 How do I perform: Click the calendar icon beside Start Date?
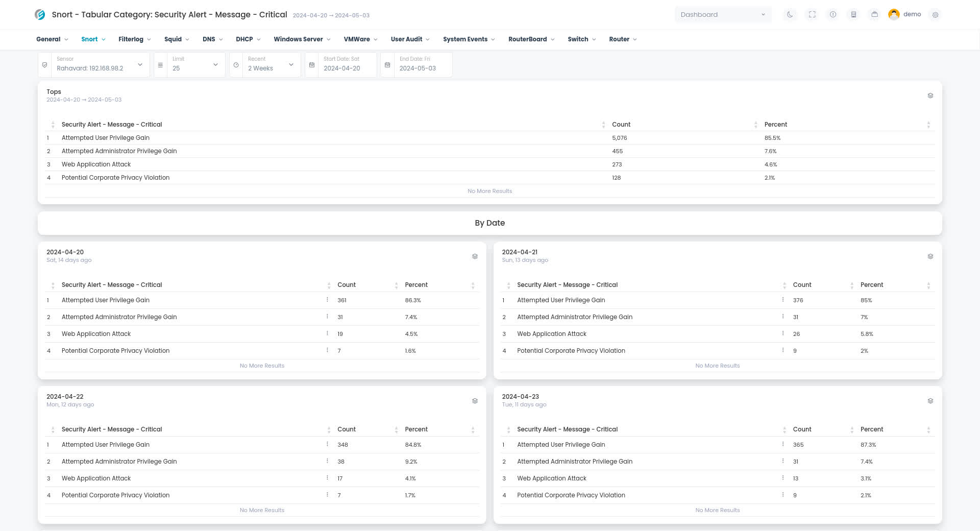tap(312, 65)
